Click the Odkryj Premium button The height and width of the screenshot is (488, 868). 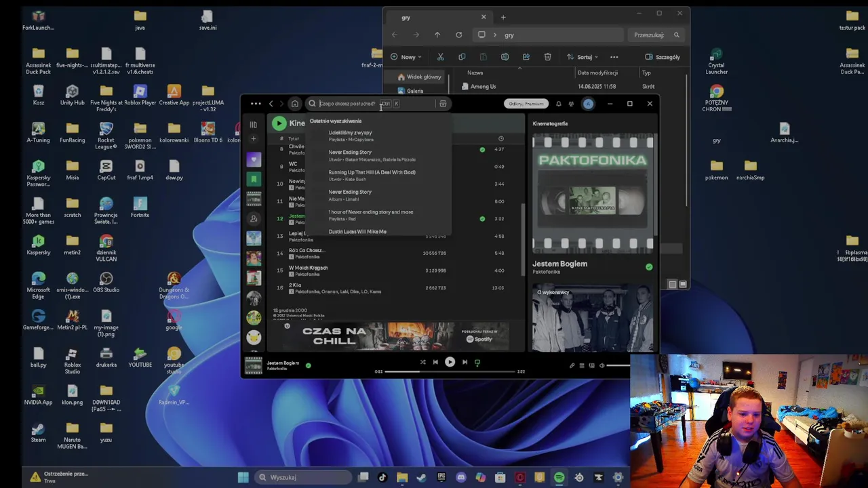526,104
